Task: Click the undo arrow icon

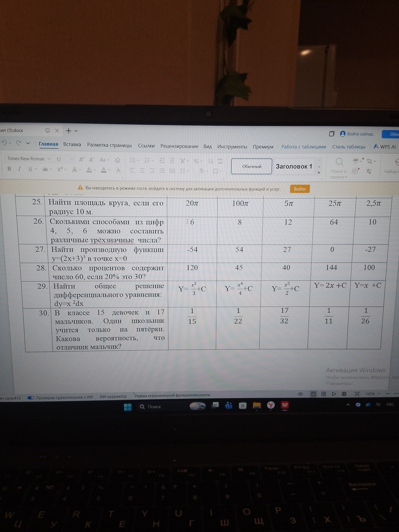Action: click(x=4, y=143)
